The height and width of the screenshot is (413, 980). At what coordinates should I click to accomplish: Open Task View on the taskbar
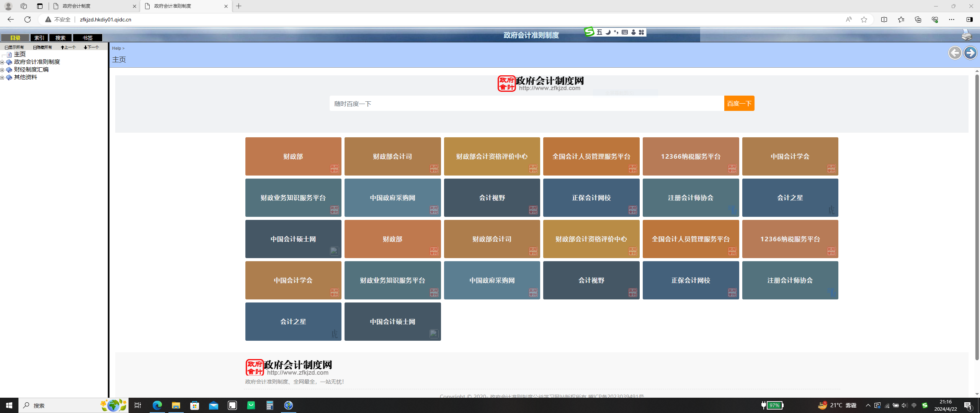(138, 405)
